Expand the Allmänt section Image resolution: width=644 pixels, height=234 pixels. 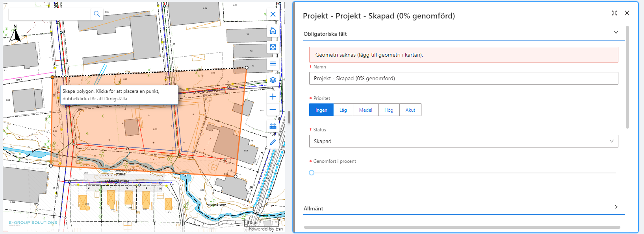point(616,207)
